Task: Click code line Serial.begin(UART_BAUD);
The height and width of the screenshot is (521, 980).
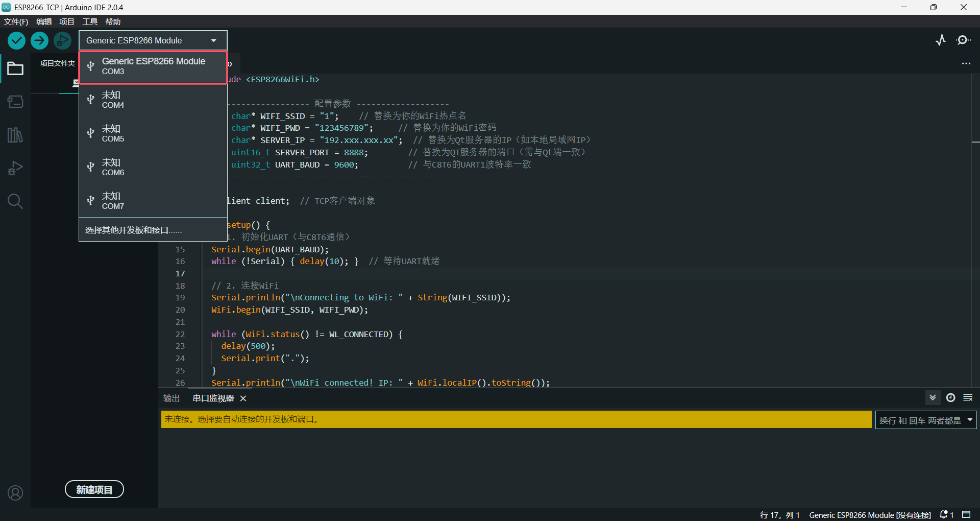Action: coord(270,249)
